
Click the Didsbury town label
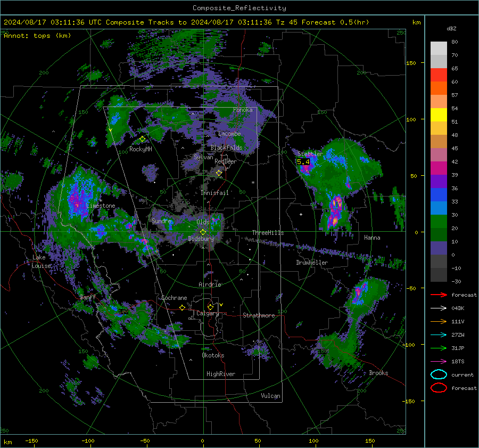tap(201, 239)
